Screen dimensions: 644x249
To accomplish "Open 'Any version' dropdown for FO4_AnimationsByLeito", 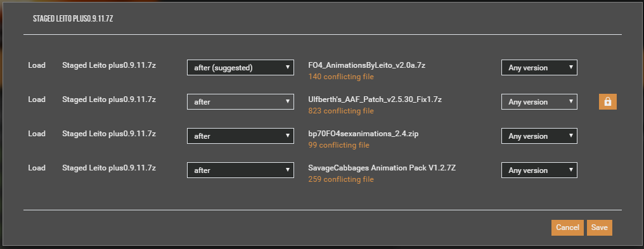I will click(539, 68).
